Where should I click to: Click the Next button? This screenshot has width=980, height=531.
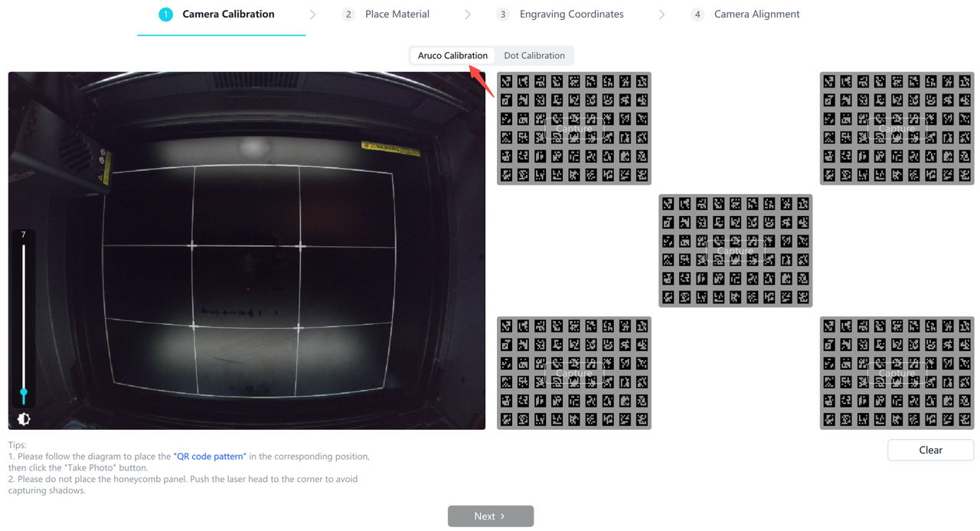[490, 516]
